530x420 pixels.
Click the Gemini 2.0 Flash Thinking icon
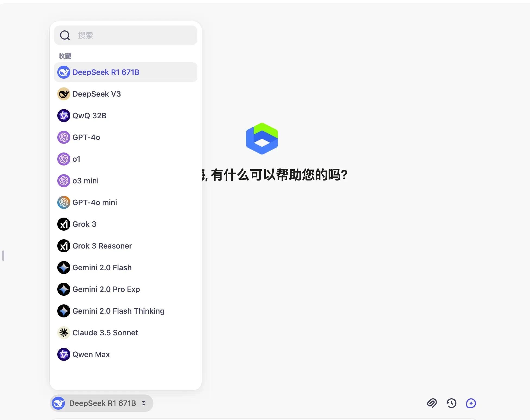(x=64, y=311)
